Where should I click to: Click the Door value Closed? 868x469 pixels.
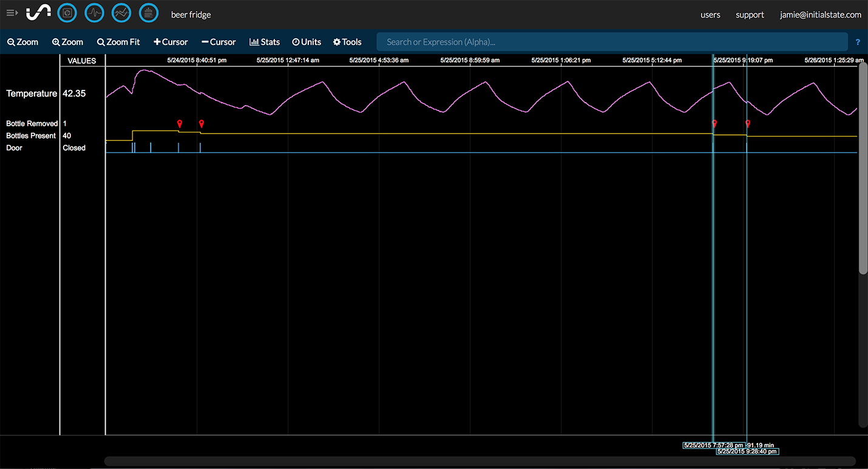pyautogui.click(x=74, y=148)
